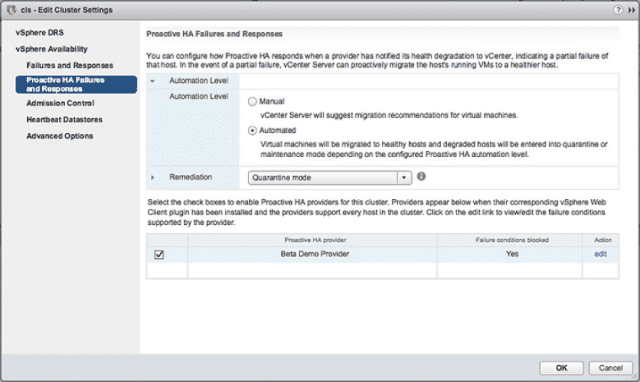Screen dimensions: 640x382
Task: Click the double-arrow pin icon in title bar
Action: click(x=631, y=10)
